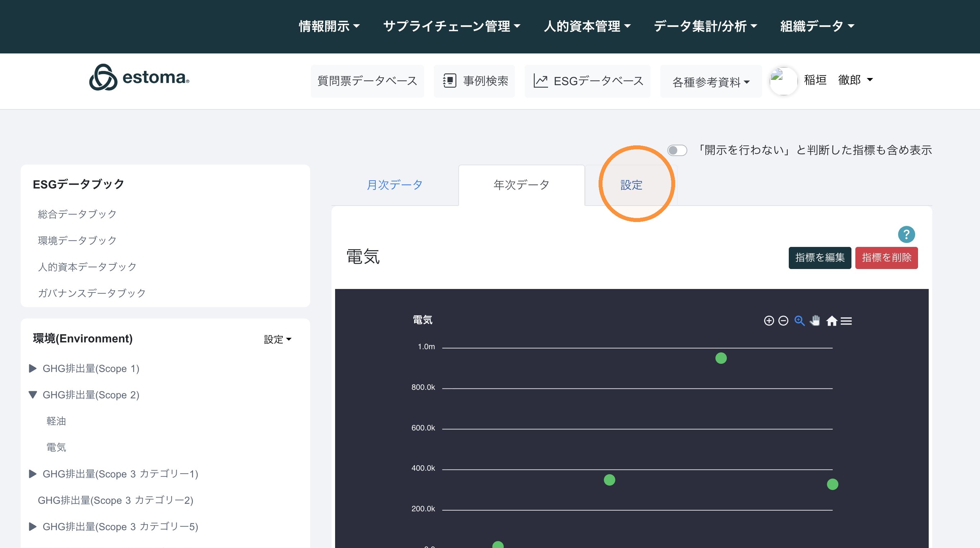Open 環境データブック link
Viewport: 980px width, 548px height.
pyautogui.click(x=77, y=241)
